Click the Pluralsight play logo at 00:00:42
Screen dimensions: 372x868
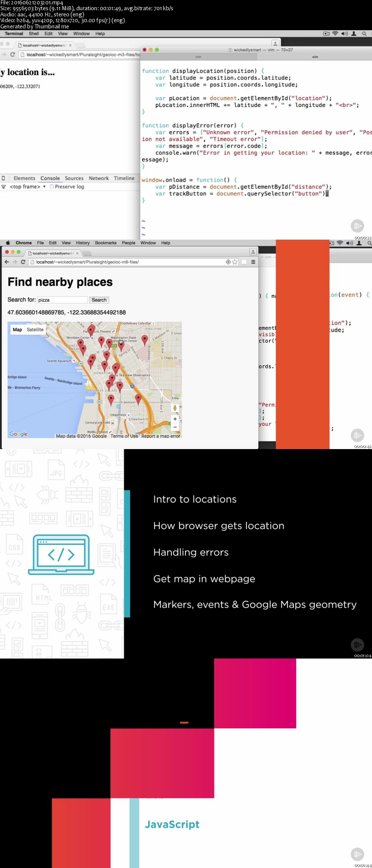pyautogui.click(x=357, y=435)
